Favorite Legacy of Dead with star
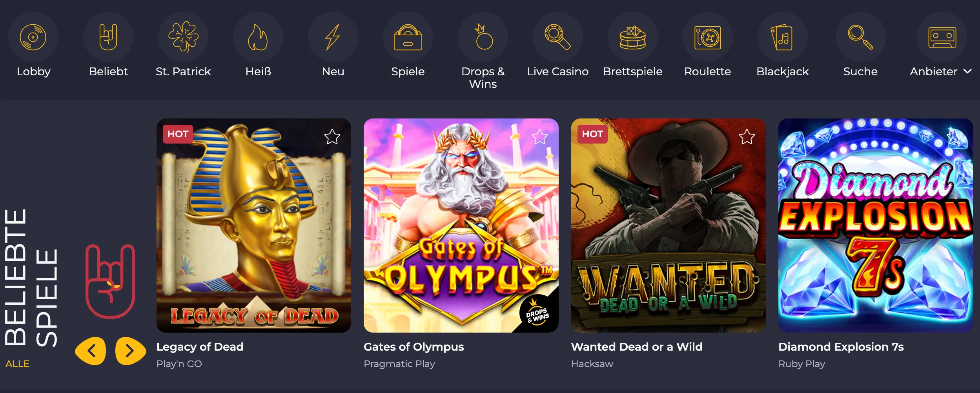This screenshot has height=393, width=980. 332,137
